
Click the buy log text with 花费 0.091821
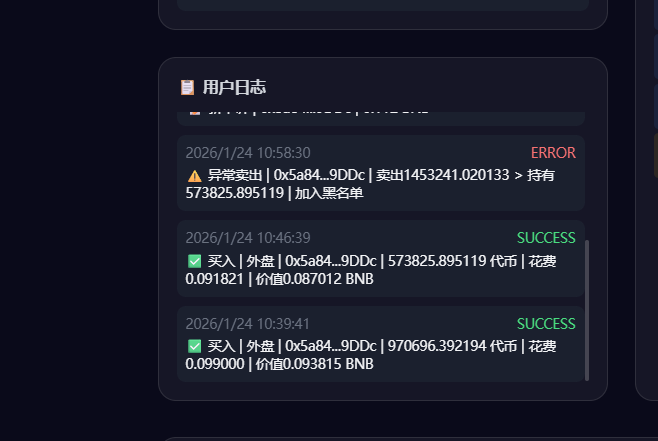coord(371,270)
